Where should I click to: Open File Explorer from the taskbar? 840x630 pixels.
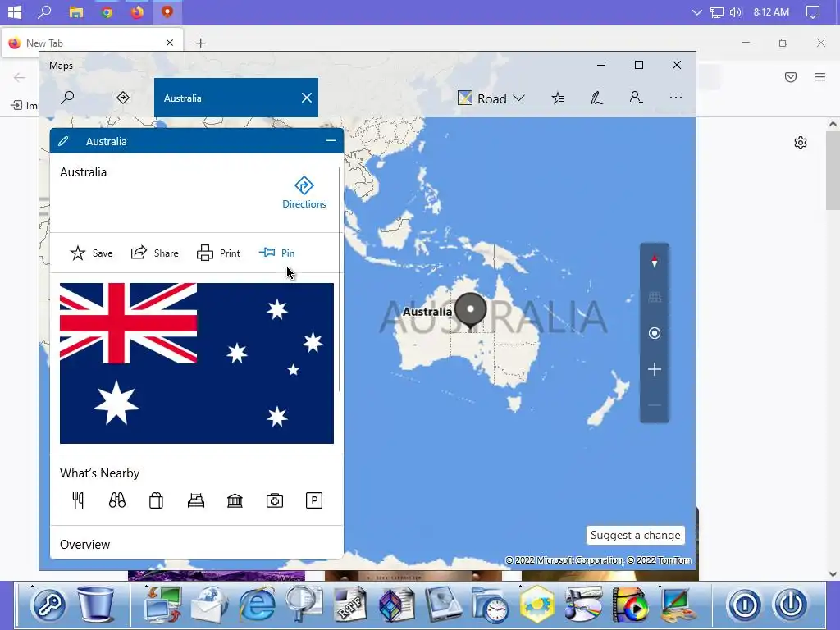(x=76, y=11)
